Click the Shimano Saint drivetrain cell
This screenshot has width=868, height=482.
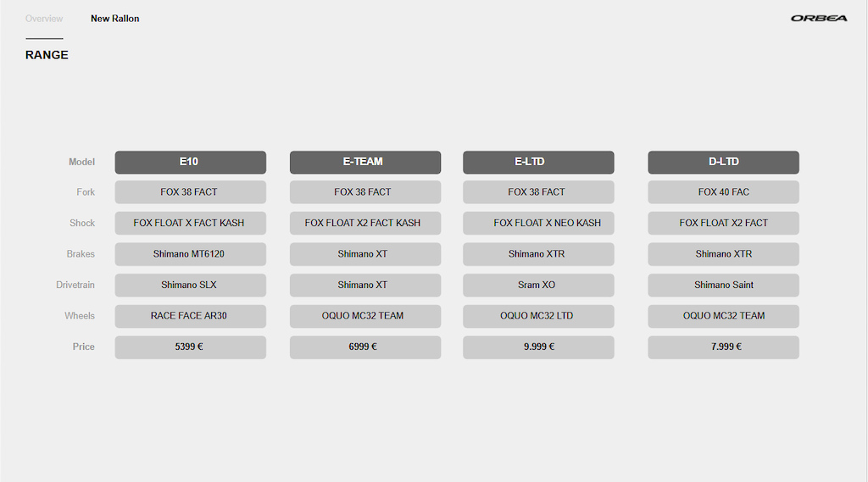(724, 285)
